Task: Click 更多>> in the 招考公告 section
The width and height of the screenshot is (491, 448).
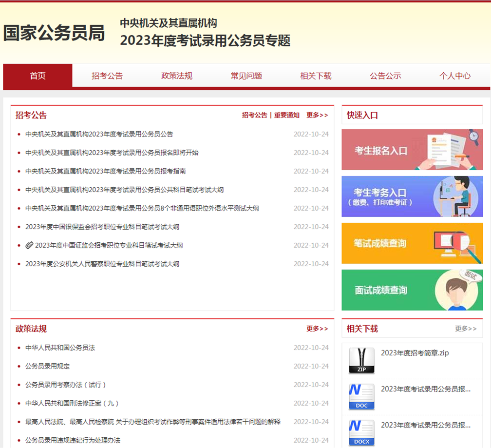Action: pos(317,115)
